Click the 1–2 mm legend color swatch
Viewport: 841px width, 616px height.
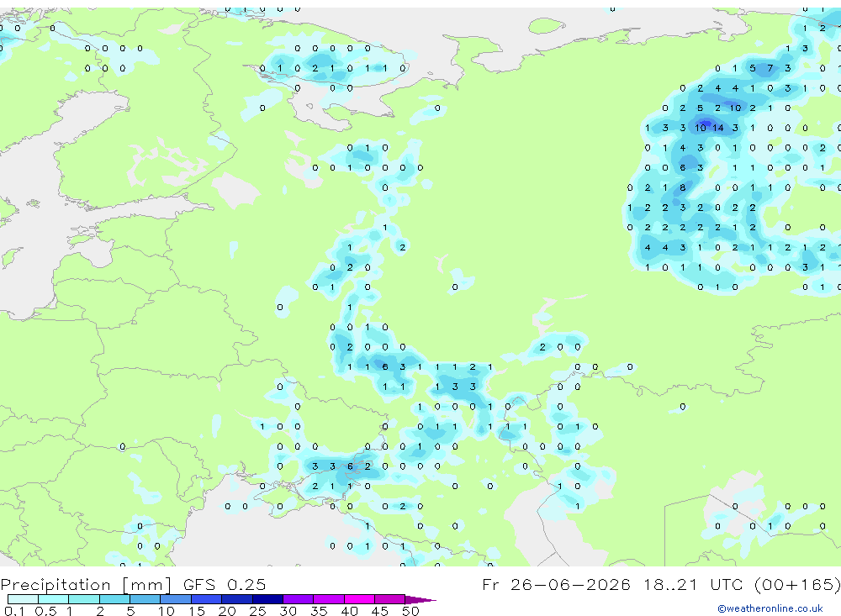pos(84,599)
